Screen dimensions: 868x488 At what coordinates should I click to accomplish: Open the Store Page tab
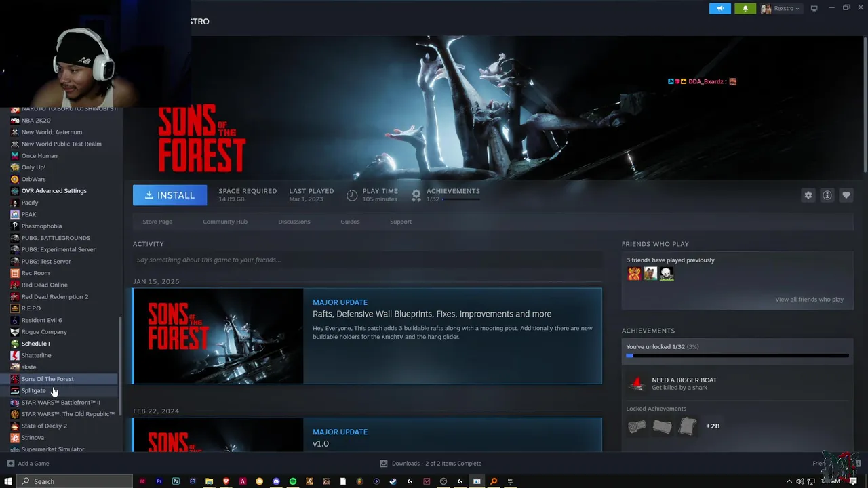157,222
